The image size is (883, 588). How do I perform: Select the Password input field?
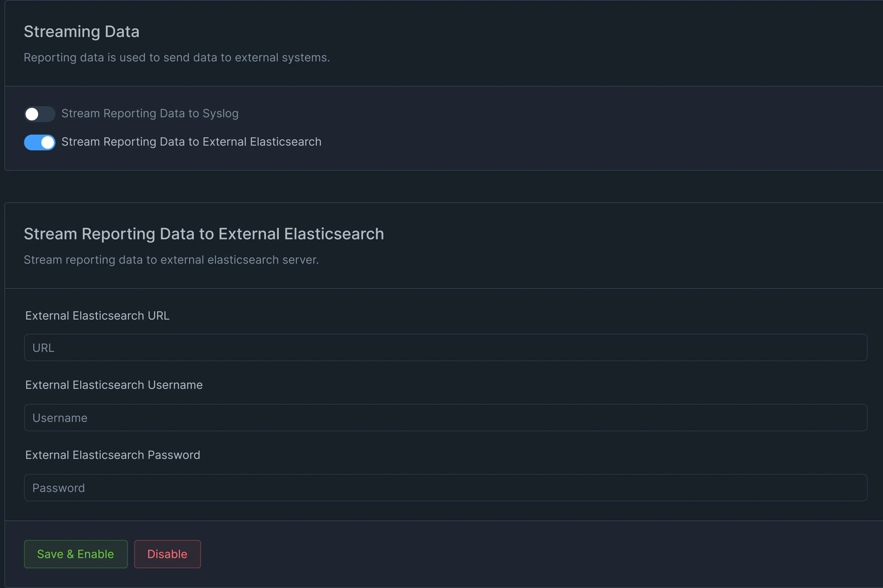tap(445, 487)
